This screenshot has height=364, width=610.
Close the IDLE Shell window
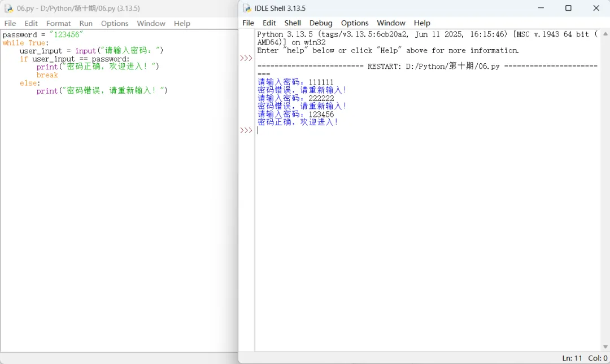coord(596,8)
